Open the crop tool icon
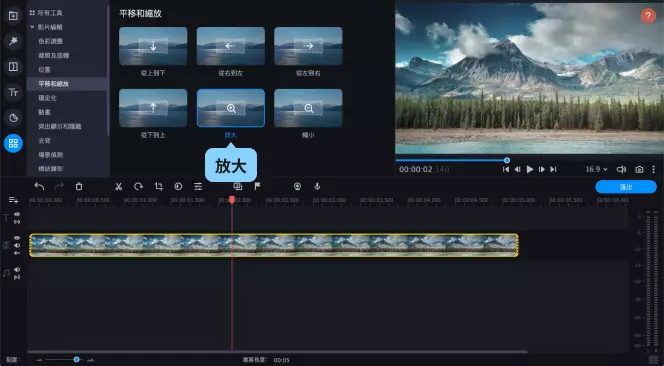664x366 pixels. [159, 186]
